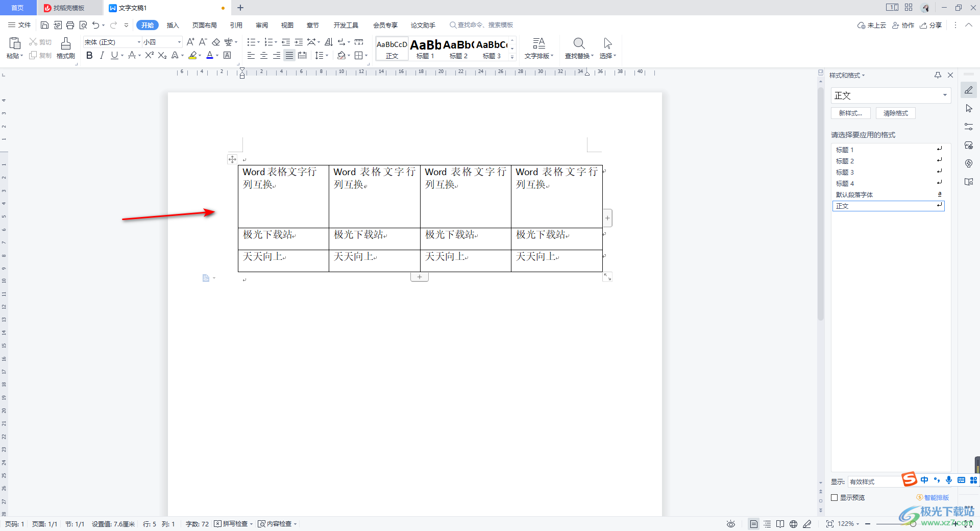Screen dimensions: 980x531
Task: Open the 文件 file menu
Action: coord(19,25)
